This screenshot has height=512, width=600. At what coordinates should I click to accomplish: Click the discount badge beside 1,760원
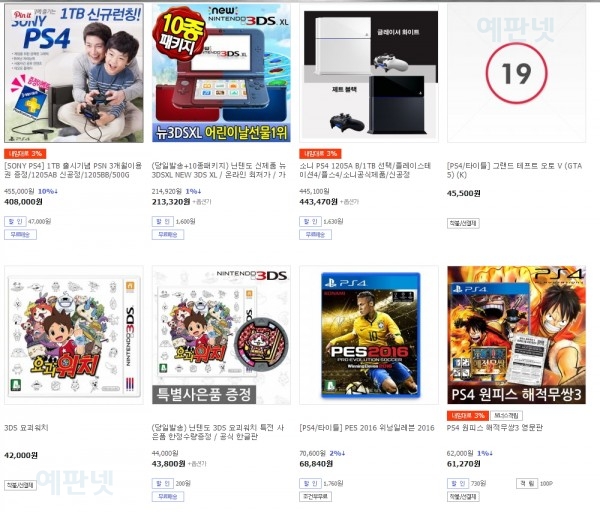(310, 484)
